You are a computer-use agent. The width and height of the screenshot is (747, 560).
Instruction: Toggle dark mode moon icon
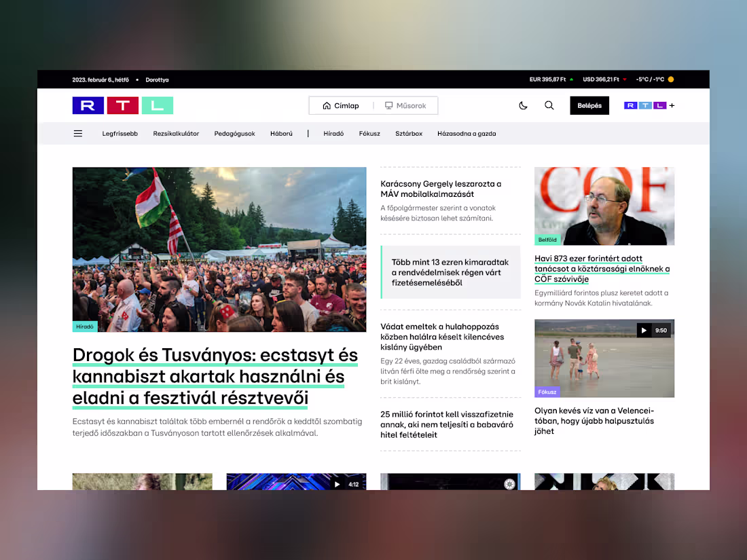pyautogui.click(x=523, y=106)
